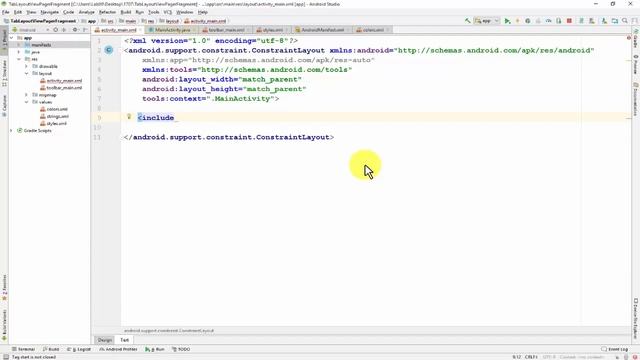Open styles.xml in project tree
640x360 pixels.
tap(56, 123)
